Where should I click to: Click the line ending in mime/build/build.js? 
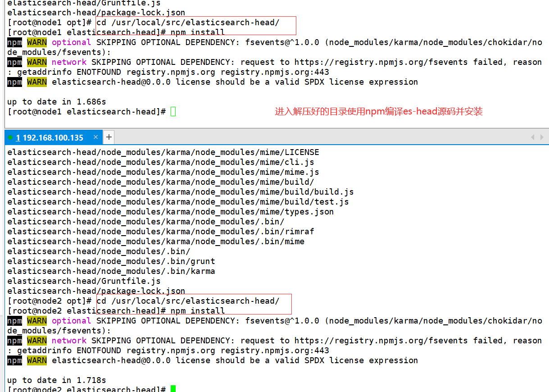tap(181, 192)
